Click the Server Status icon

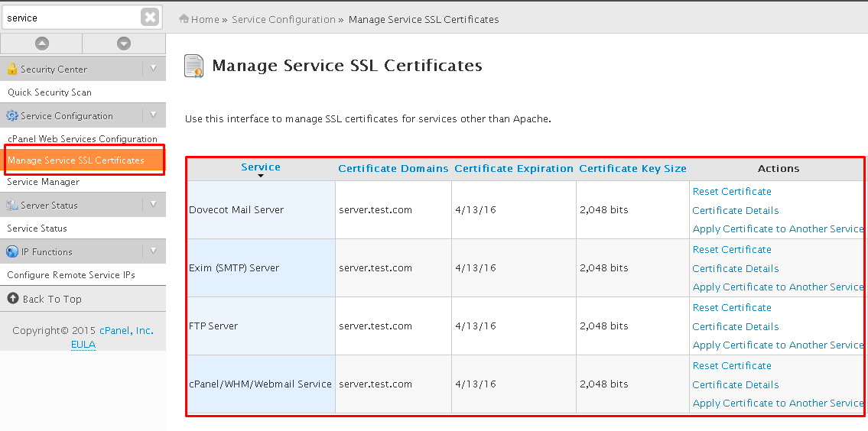(x=11, y=205)
